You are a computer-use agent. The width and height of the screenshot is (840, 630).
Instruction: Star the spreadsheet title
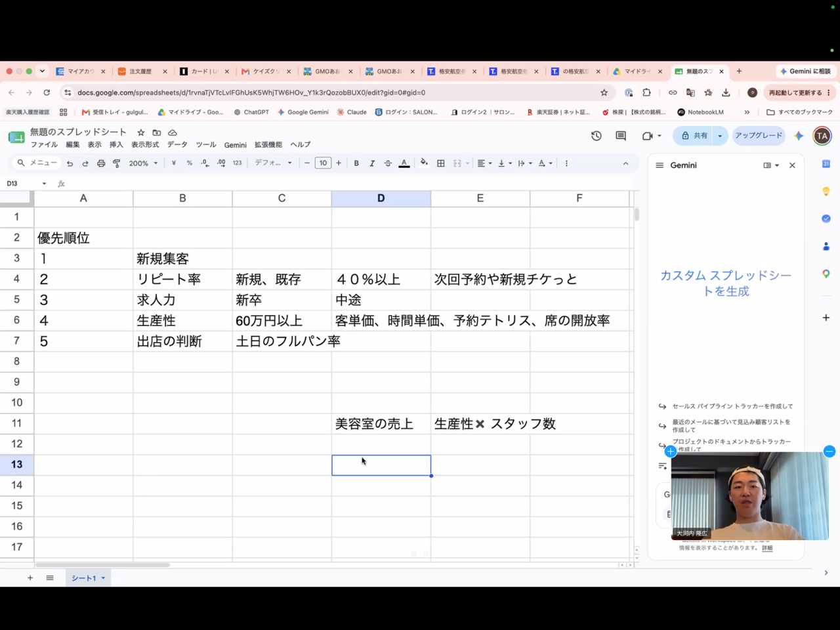[x=140, y=133]
